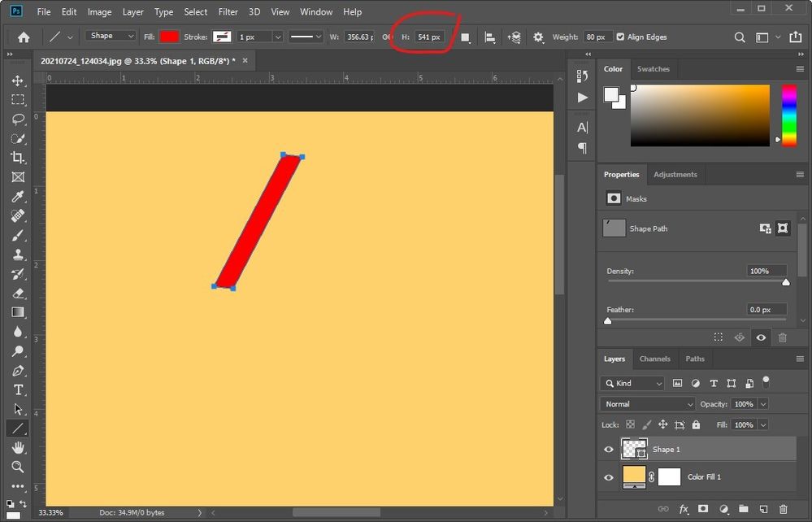The image size is (812, 522).
Task: Switch to the Channels tab
Action: pyautogui.click(x=654, y=359)
